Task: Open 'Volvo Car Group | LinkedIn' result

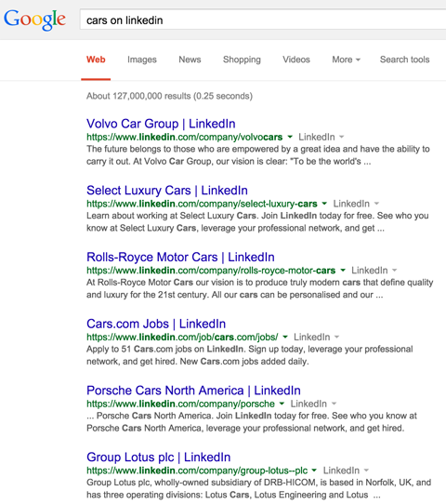Action: pos(161,124)
